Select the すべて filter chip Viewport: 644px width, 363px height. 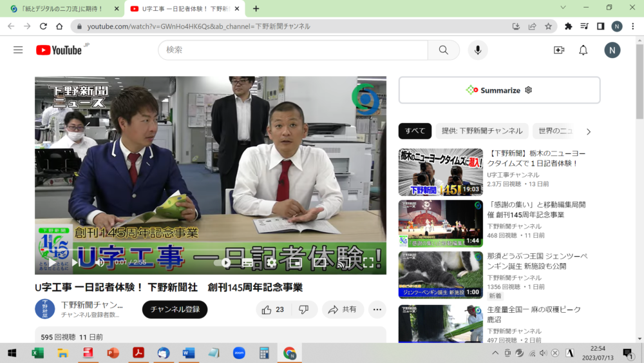(415, 131)
